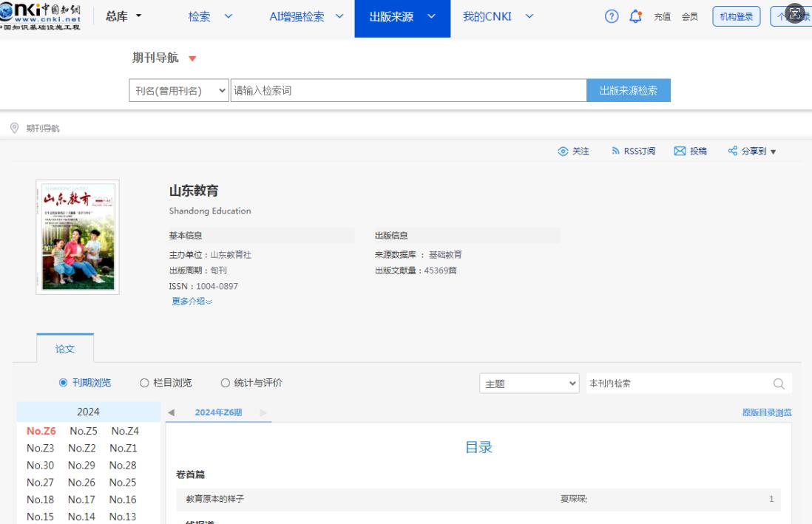Go to next issue with right arrow
Viewport: 812px width, 524px height.
coord(263,412)
